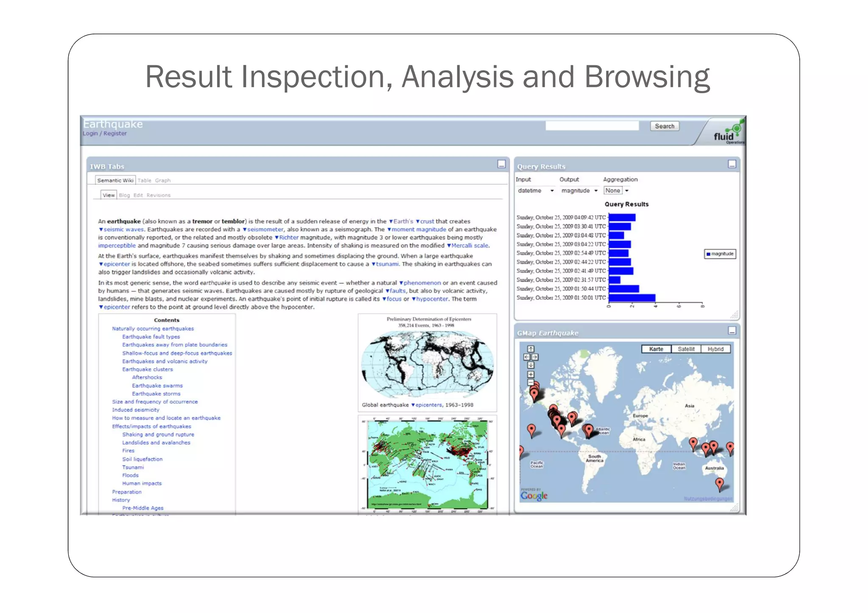Focus the search text field
The height and width of the screenshot is (613, 868).
tap(592, 126)
